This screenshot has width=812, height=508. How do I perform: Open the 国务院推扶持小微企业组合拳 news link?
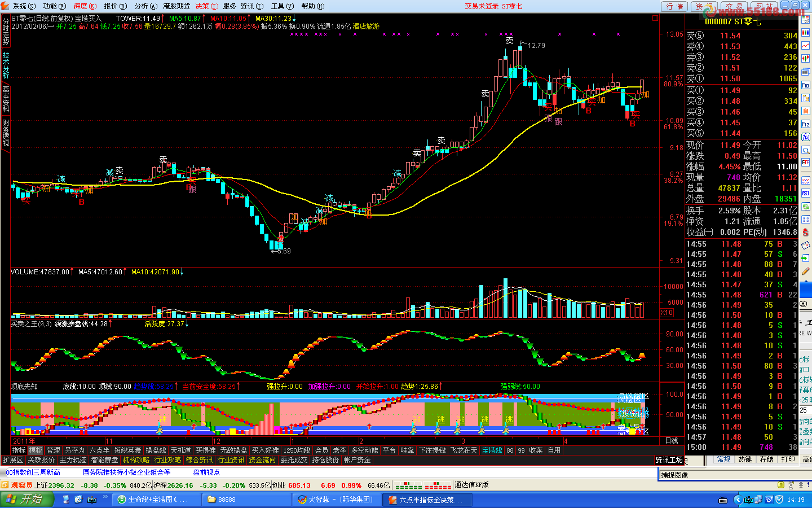pyautogui.click(x=127, y=472)
